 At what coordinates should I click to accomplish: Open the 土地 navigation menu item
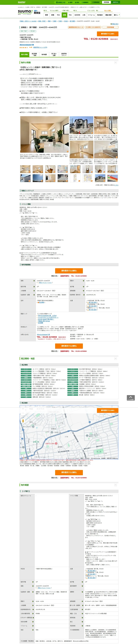tap(84, 15)
